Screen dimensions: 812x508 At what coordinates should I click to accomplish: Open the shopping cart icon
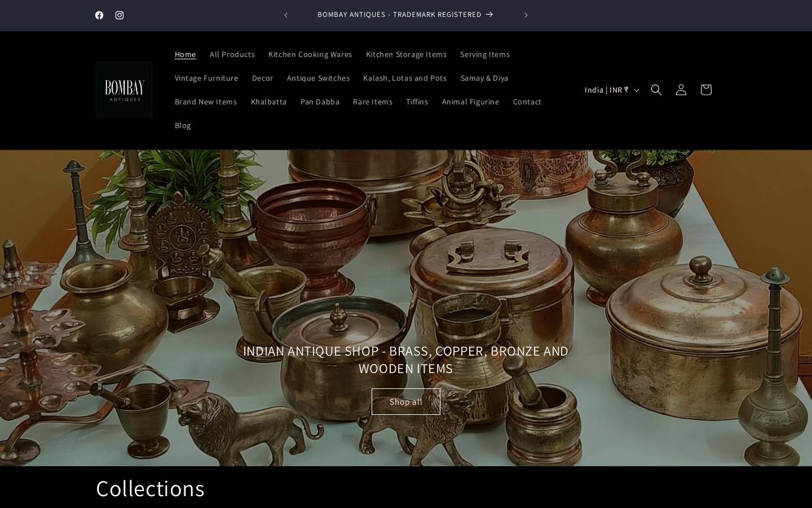[706, 90]
